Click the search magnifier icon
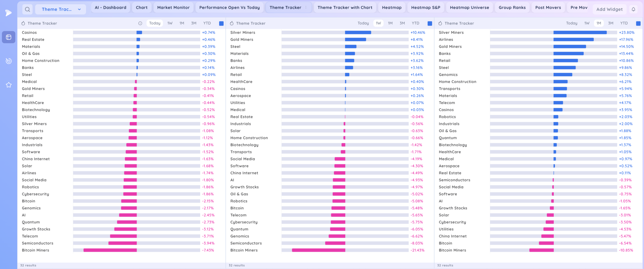Screen dimensions: 644x269 pyautogui.click(x=28, y=9)
